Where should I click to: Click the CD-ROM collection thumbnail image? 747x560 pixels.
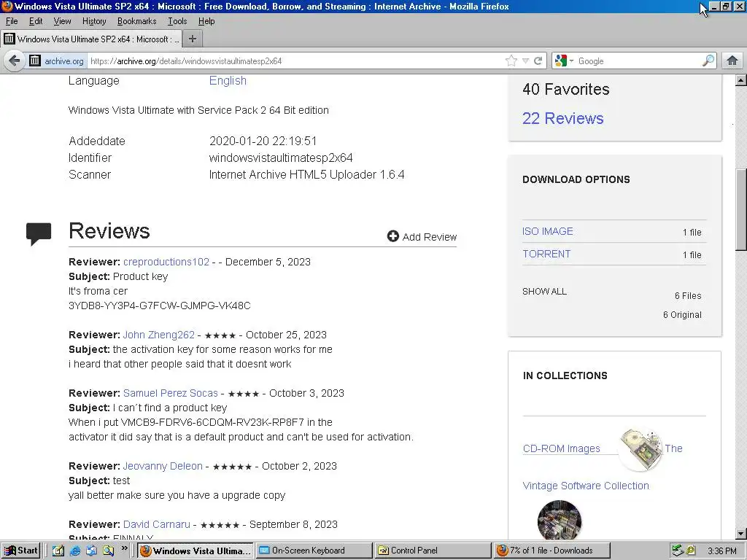point(640,449)
